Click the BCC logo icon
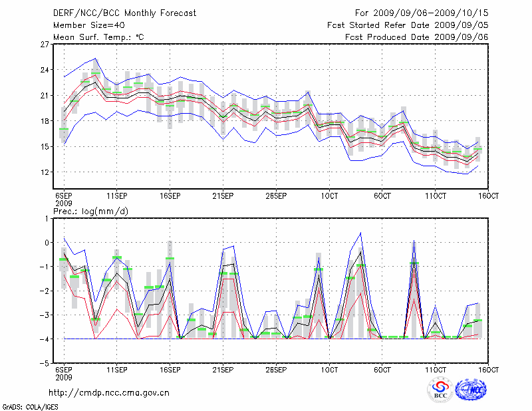Image resolution: width=532 pixels, height=411 pixels. point(440,390)
